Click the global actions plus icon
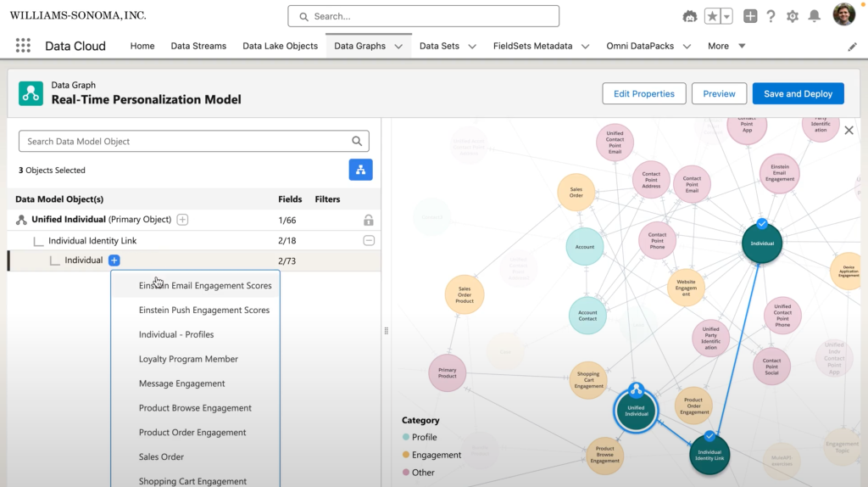Image resolution: width=868 pixels, height=487 pixels. tap(750, 16)
